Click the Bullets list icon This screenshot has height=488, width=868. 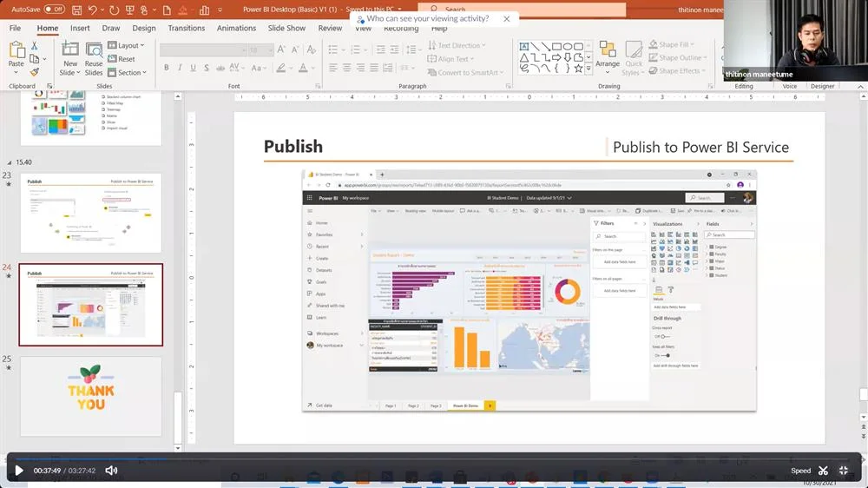(x=332, y=49)
